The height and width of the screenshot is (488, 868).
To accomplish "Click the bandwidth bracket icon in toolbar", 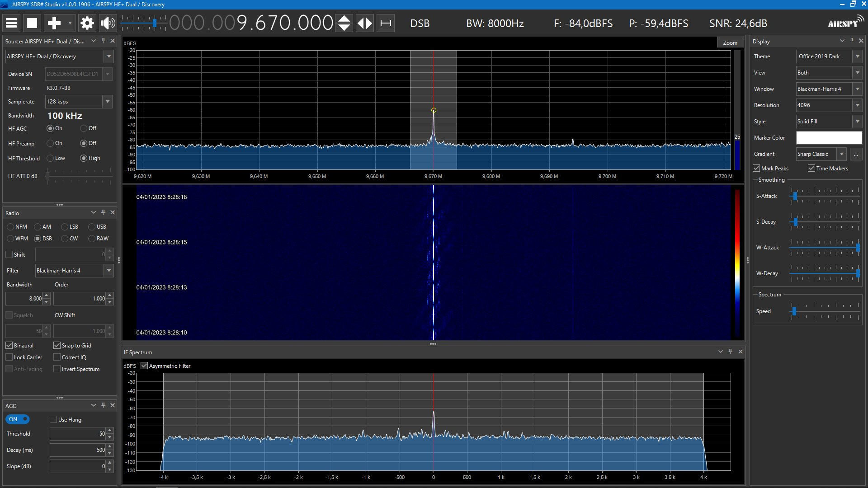I will [386, 23].
